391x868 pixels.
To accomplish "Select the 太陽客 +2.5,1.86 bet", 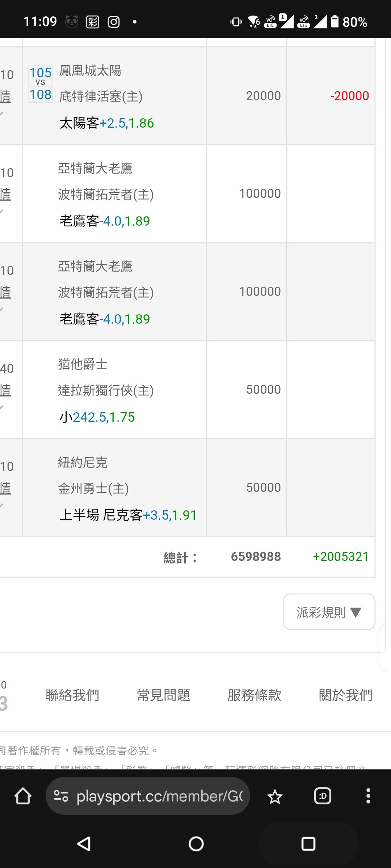I will [x=107, y=123].
